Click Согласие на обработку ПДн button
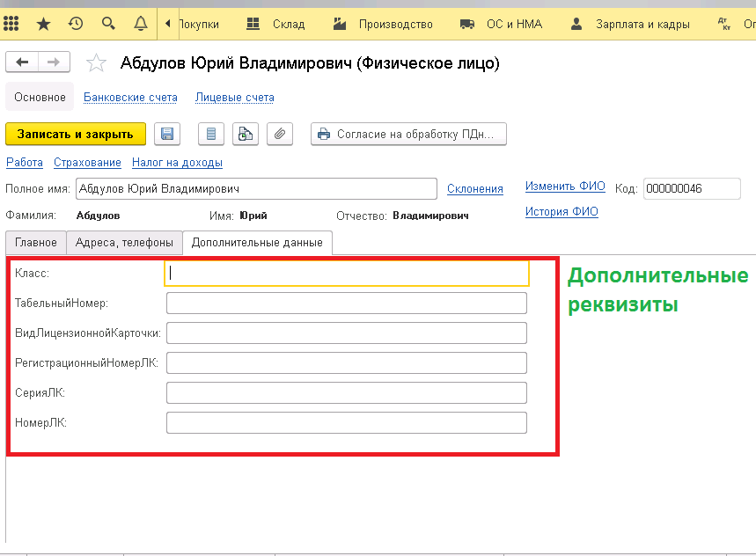 (x=408, y=134)
